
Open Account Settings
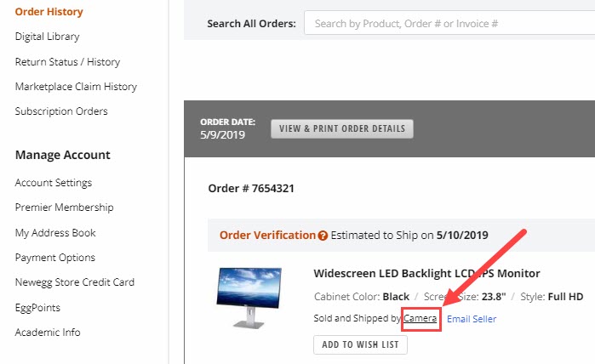pos(54,183)
